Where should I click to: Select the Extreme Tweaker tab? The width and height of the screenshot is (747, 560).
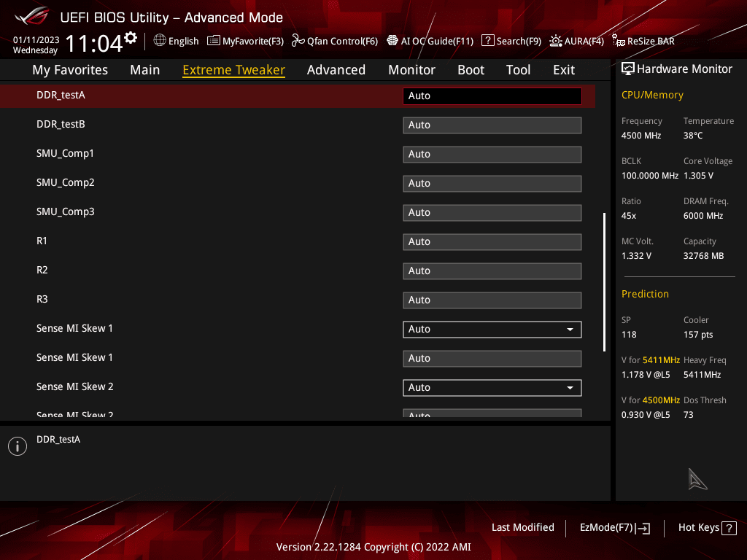234,70
